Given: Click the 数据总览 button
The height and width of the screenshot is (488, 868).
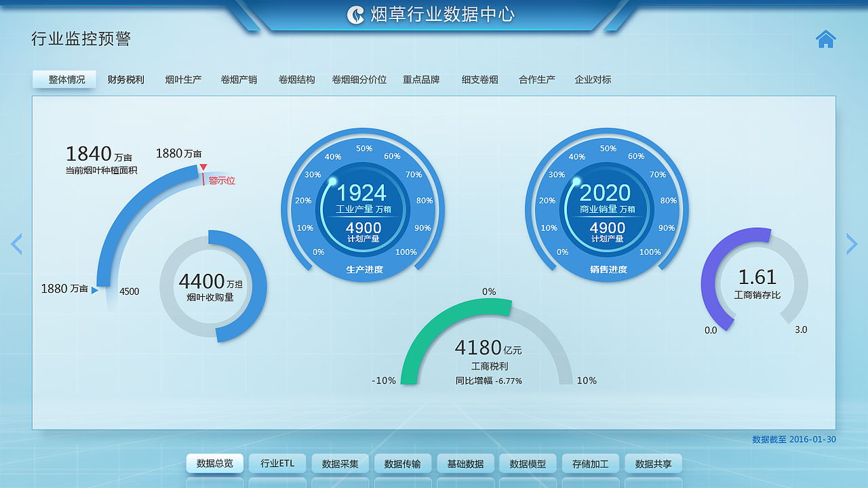Looking at the screenshot, I should coord(215,464).
